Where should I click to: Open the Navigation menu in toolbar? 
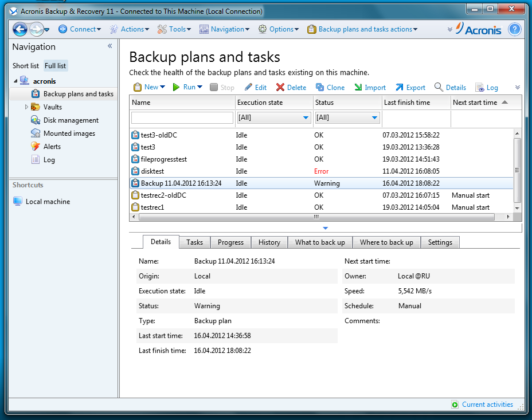(224, 29)
